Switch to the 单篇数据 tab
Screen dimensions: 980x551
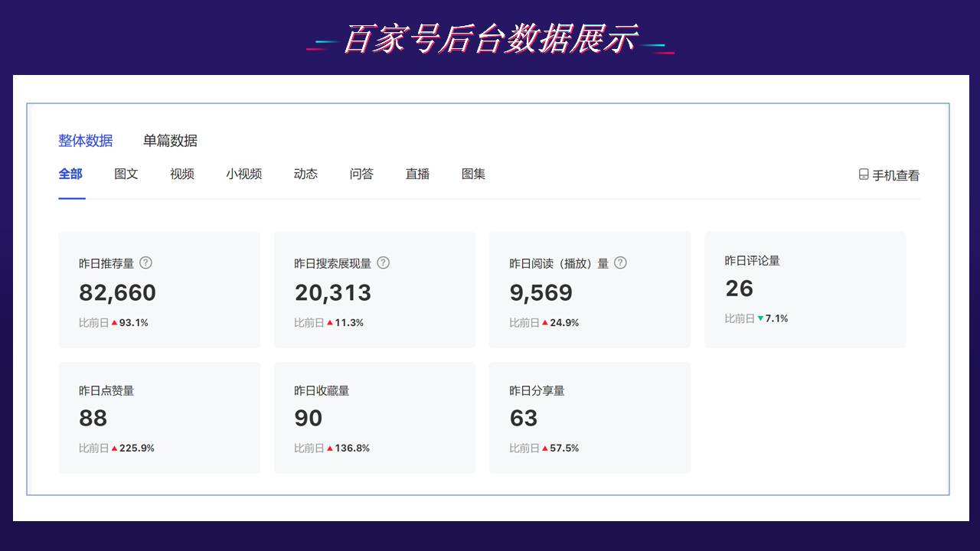170,141
